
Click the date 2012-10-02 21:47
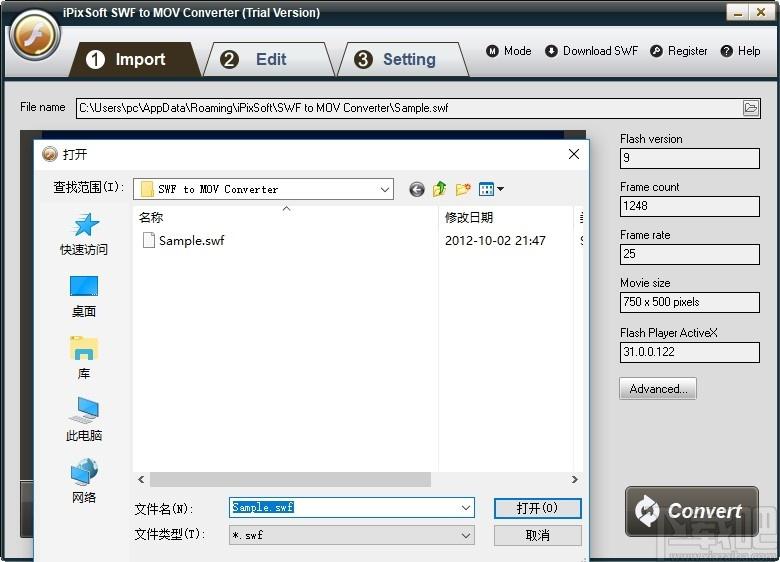click(495, 241)
